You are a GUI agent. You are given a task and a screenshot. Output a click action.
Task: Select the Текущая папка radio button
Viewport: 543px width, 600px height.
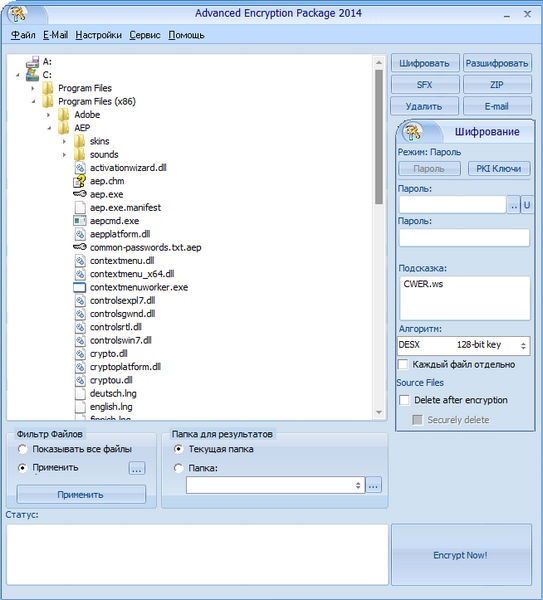tap(178, 449)
